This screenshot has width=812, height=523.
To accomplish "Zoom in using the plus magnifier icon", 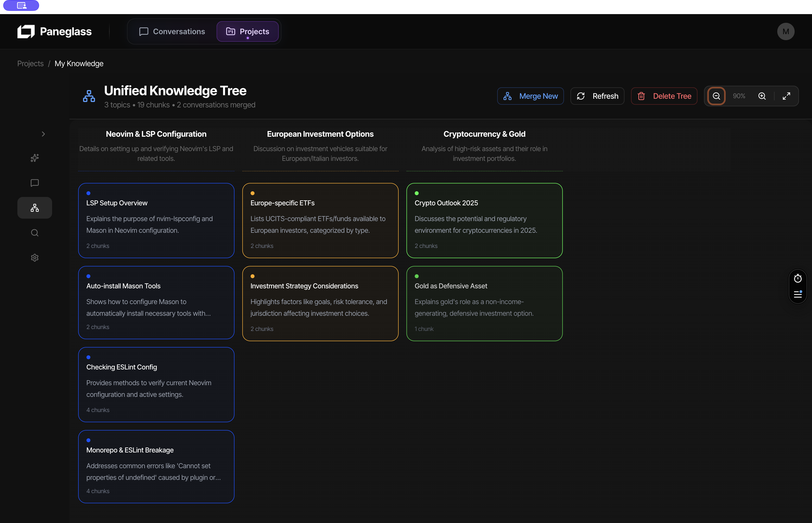I will 762,96.
